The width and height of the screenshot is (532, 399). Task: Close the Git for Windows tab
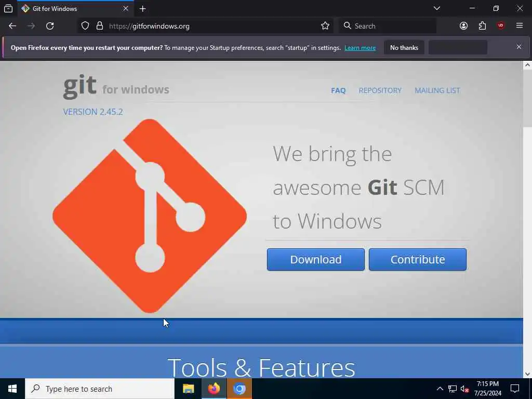click(x=126, y=8)
